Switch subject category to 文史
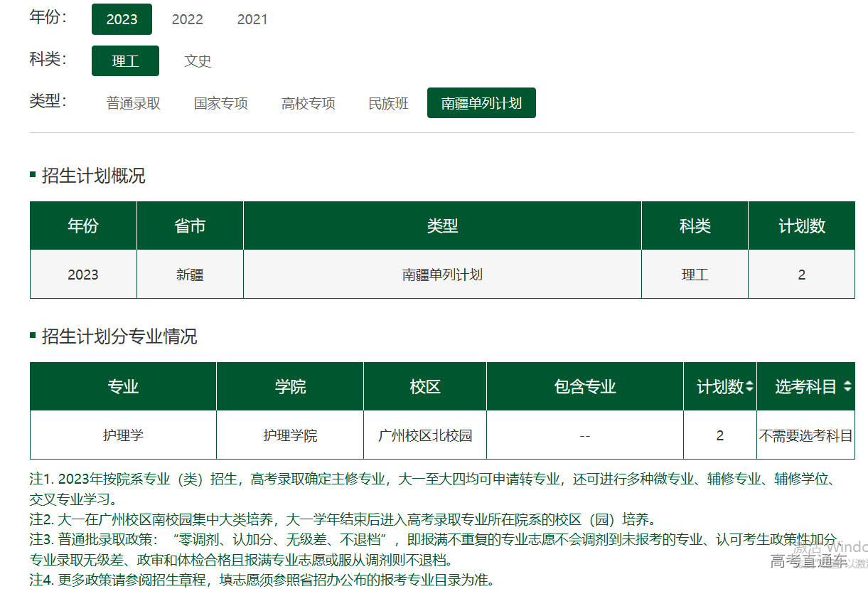 [198, 61]
